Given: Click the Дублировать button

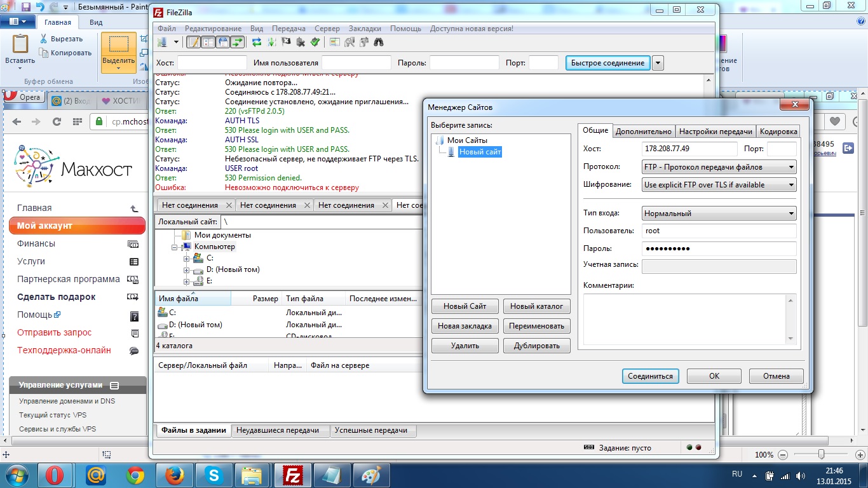Looking at the screenshot, I should click(x=537, y=346).
